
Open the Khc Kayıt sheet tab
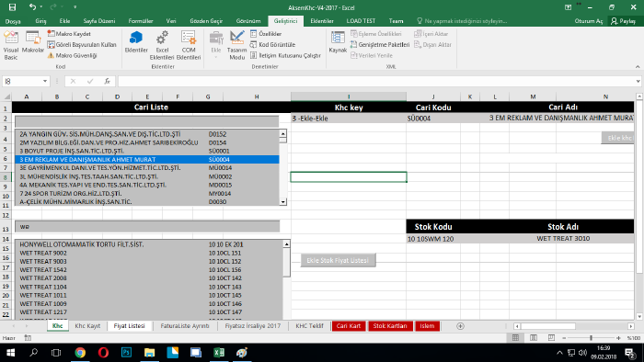pos(87,326)
